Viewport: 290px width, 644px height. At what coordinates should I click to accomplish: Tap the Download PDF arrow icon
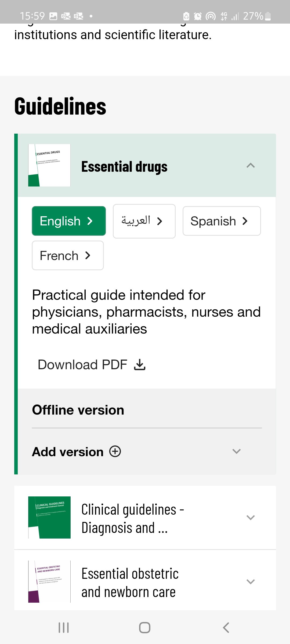(140, 365)
